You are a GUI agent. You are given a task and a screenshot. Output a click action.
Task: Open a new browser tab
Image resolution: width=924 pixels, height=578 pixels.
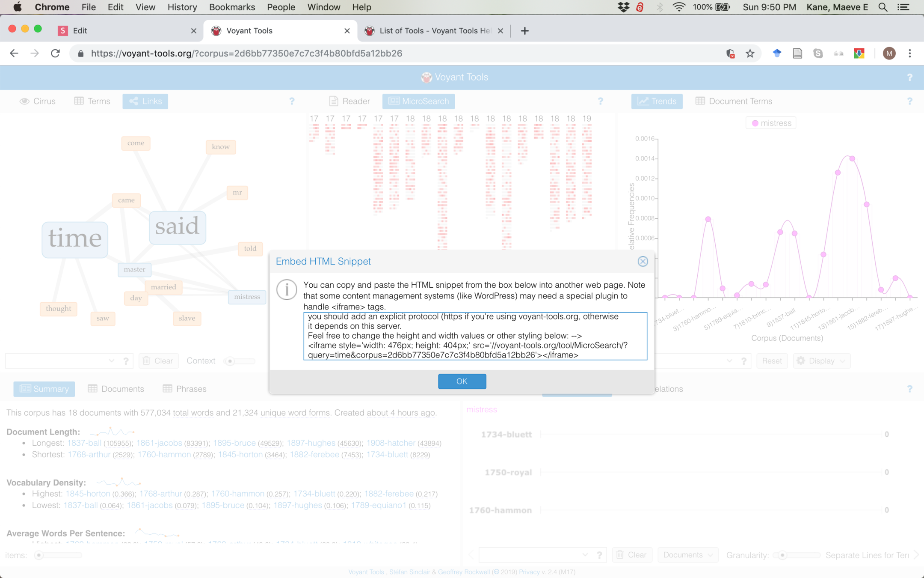coord(524,31)
